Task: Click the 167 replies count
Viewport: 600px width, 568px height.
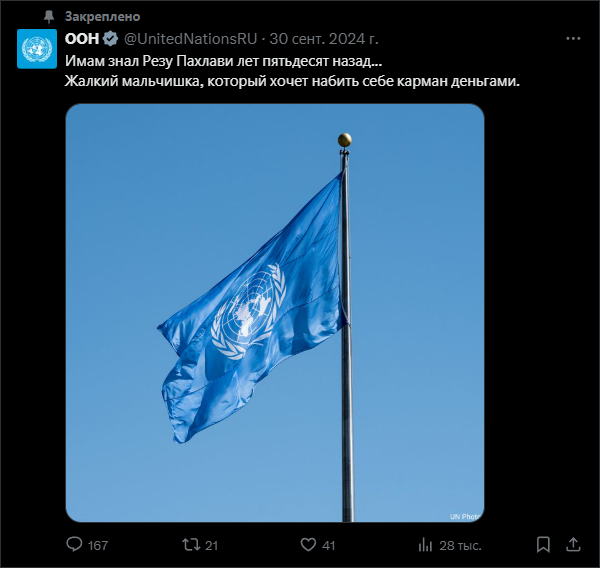Action: pos(98,545)
